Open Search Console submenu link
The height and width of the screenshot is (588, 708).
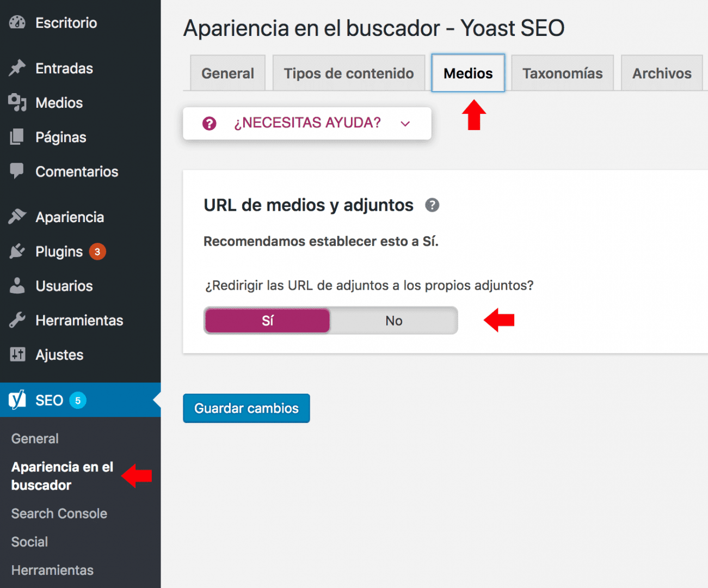(x=59, y=513)
